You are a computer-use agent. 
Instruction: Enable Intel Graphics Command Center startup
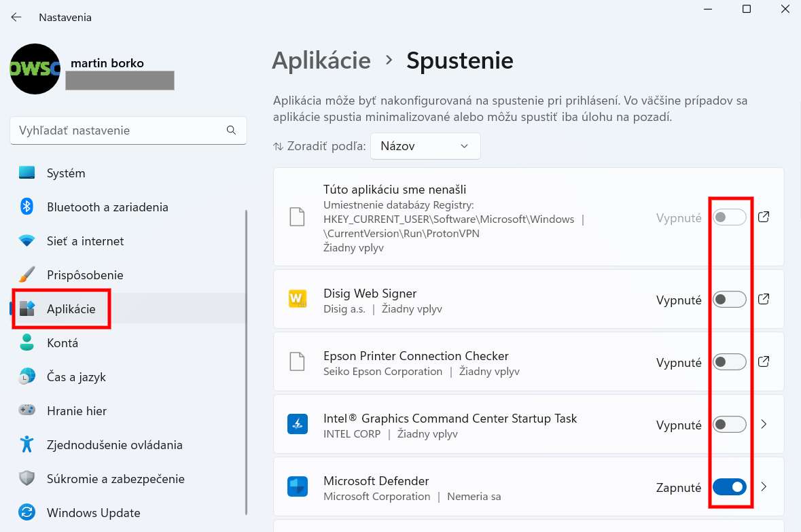point(730,425)
